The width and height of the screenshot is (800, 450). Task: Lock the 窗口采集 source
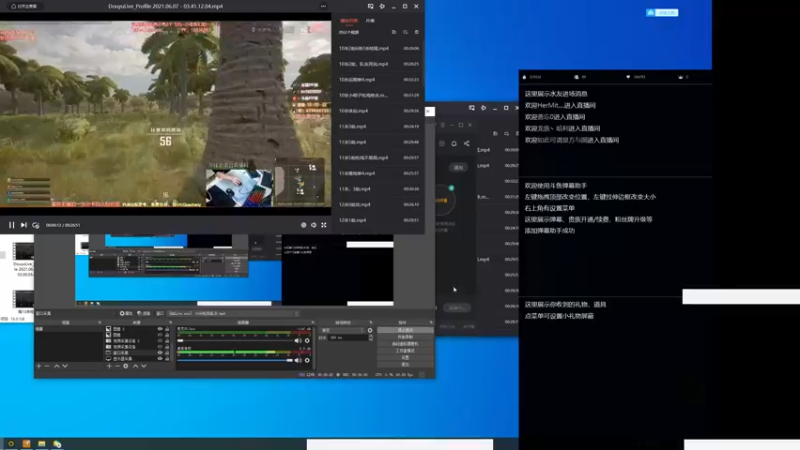[x=167, y=353]
